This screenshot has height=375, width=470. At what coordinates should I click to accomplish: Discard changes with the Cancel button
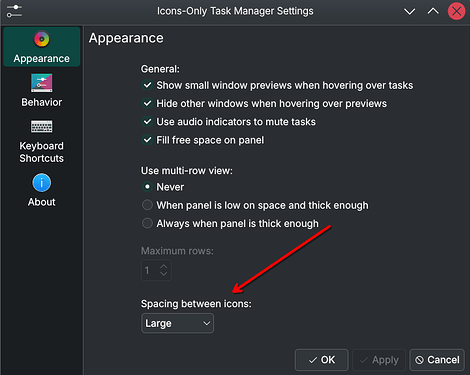click(x=437, y=360)
